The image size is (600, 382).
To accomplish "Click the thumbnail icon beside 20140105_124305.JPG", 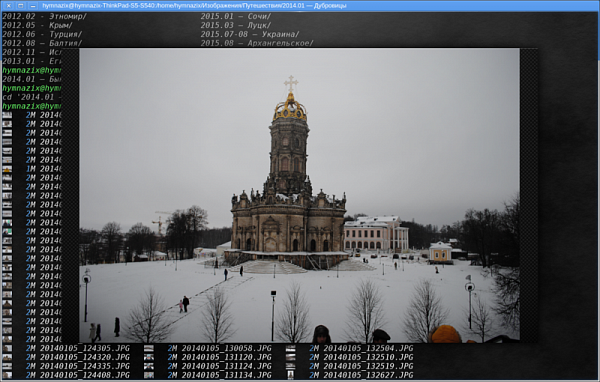I will coord(7,348).
